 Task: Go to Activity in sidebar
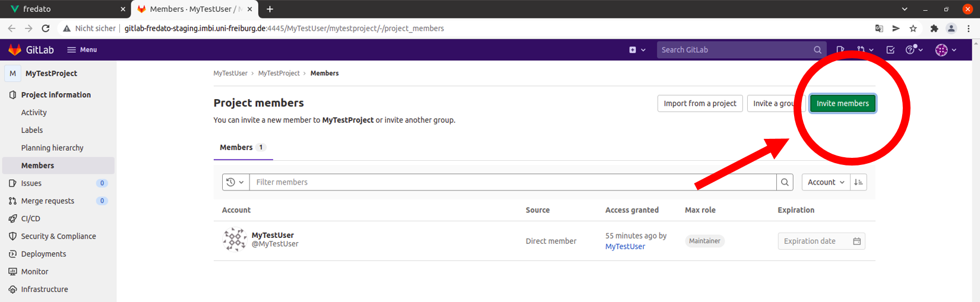(34, 113)
